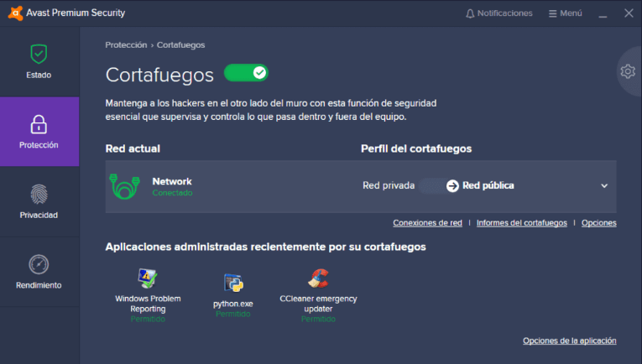The width and height of the screenshot is (642, 364).
Task: Open Conexiones de red link
Action: tap(427, 223)
